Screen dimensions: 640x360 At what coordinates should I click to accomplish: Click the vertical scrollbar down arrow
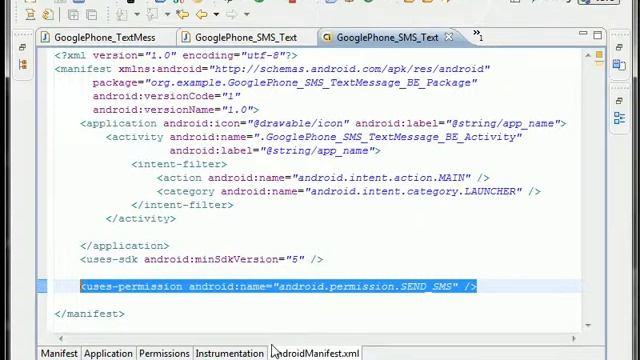tap(588, 325)
